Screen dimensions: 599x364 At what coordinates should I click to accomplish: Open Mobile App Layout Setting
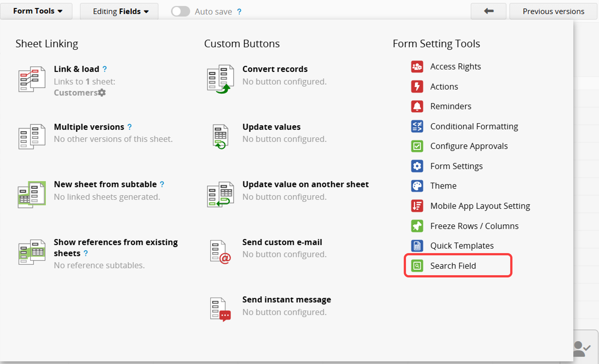(480, 206)
